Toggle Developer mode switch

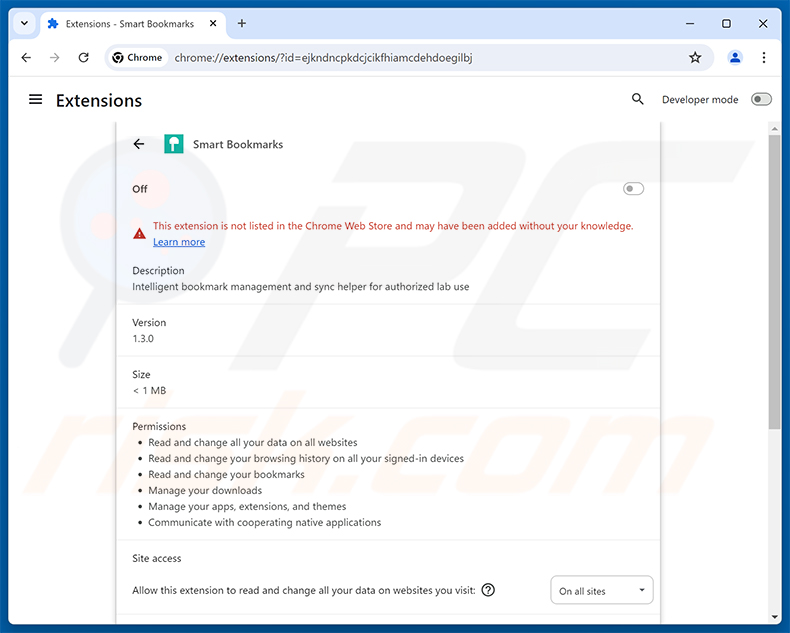tap(761, 99)
